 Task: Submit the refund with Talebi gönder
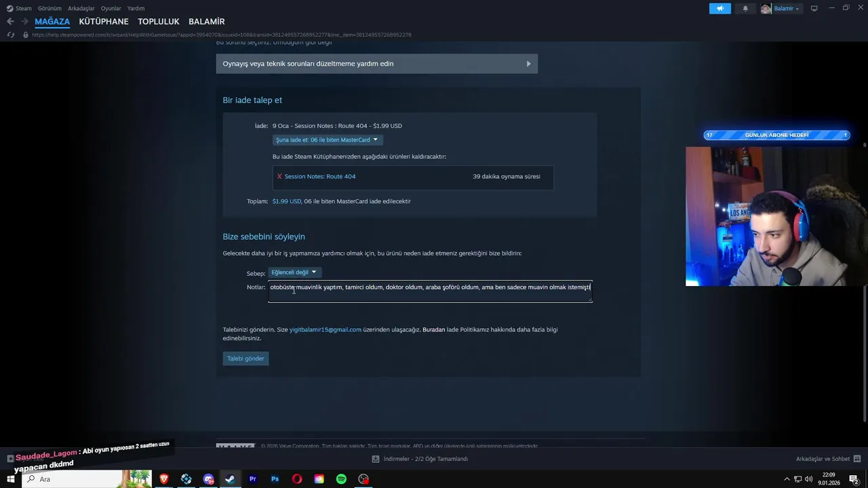245,359
